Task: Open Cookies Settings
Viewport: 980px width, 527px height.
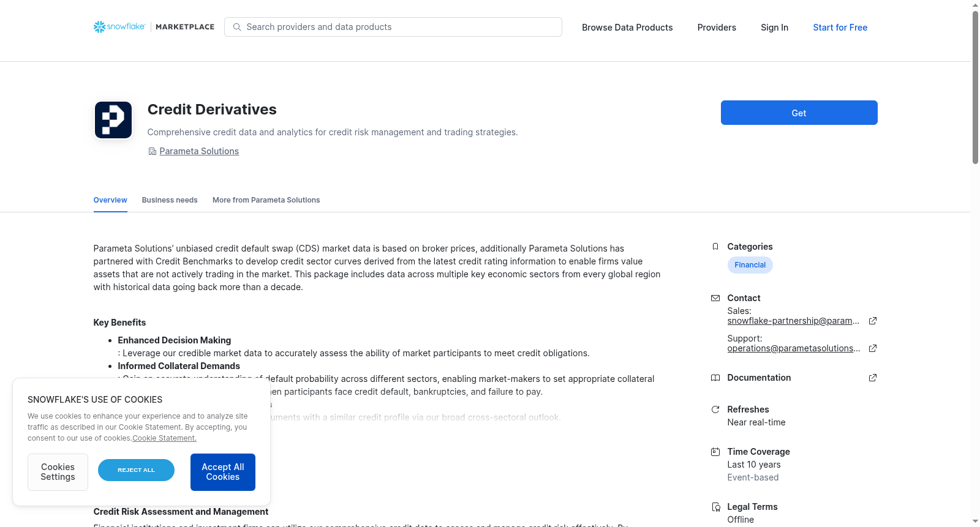Action: click(58, 472)
